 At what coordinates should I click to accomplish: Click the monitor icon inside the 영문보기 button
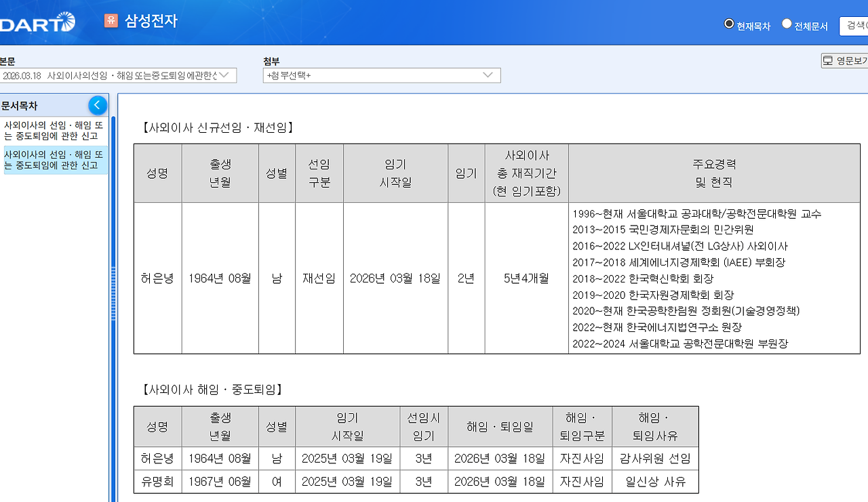(x=829, y=60)
